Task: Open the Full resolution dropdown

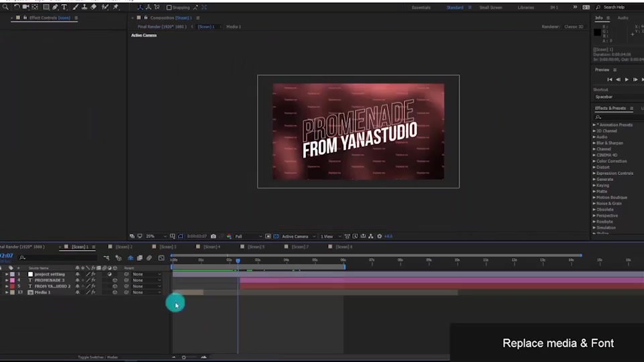Action: pyautogui.click(x=248, y=237)
